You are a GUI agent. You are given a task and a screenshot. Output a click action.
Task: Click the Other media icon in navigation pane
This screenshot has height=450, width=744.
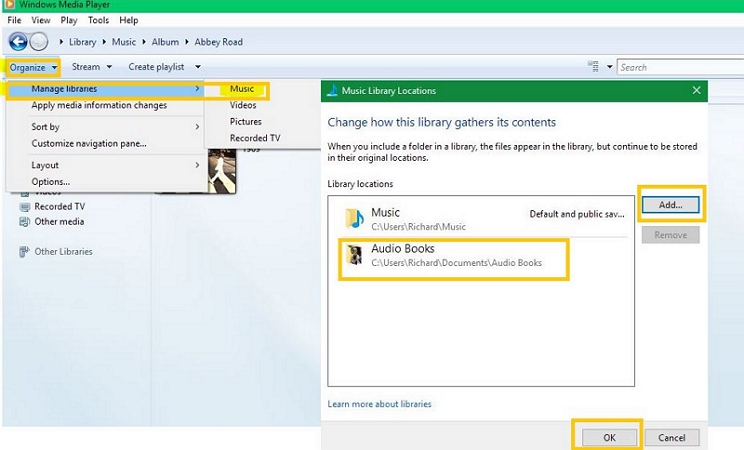pyautogui.click(x=25, y=222)
